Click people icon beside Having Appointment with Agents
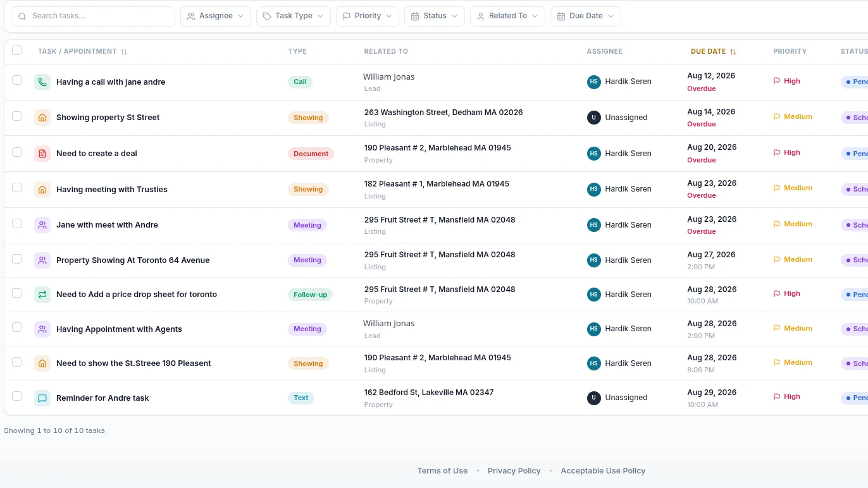868x488 pixels. [42, 329]
